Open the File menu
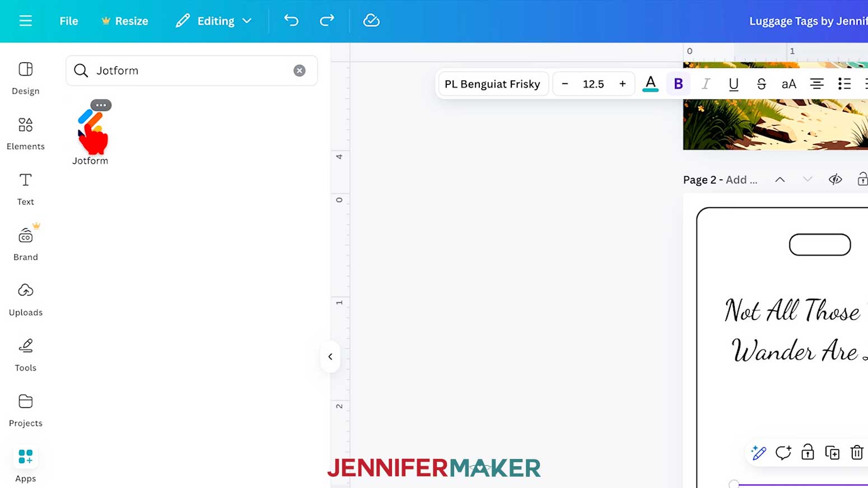 (x=69, y=21)
